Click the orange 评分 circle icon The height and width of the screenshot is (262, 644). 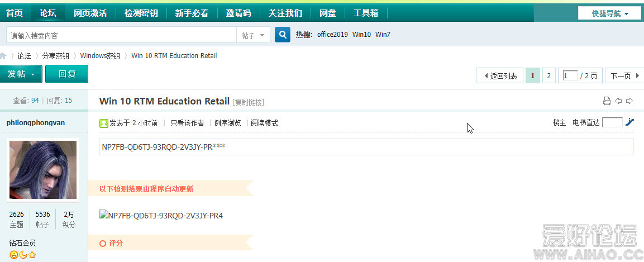pos(102,244)
